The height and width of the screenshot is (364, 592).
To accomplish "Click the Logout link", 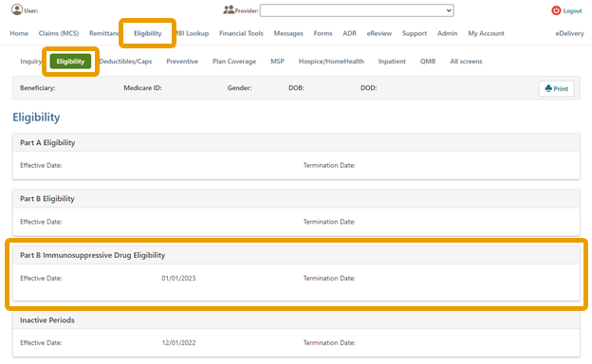I will 572,11.
